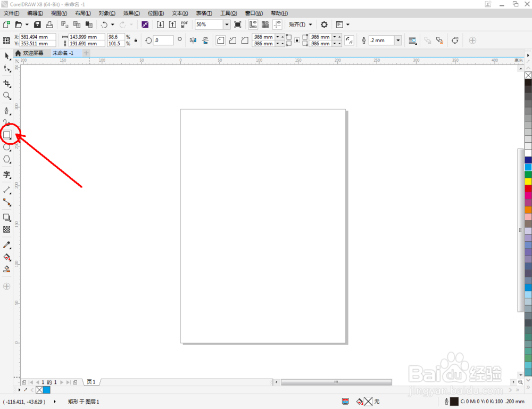Viewport: 532px width, 409px height.
Task: Click the Undo arrow button
Action: tap(104, 24)
